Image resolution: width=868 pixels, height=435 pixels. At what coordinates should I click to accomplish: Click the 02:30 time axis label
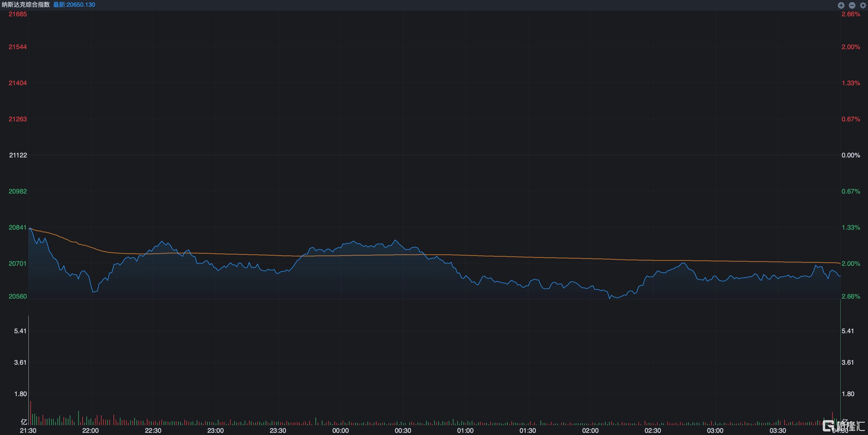click(x=653, y=431)
